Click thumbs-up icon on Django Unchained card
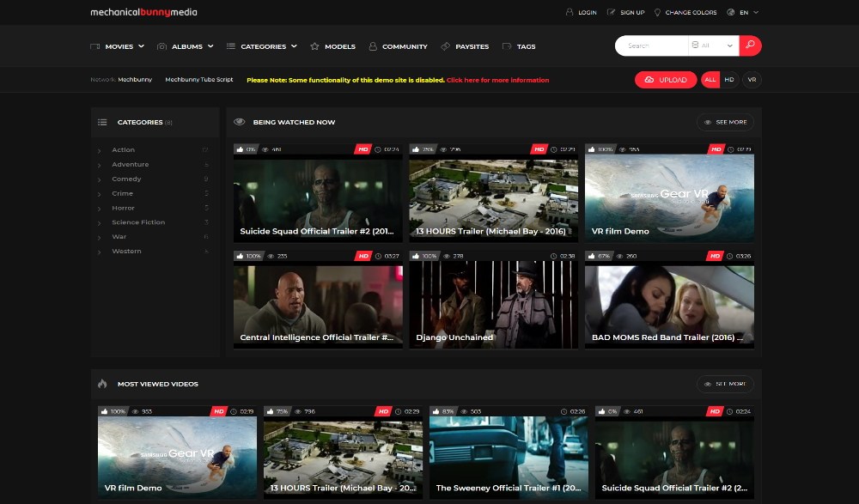The image size is (859, 504). click(415, 256)
